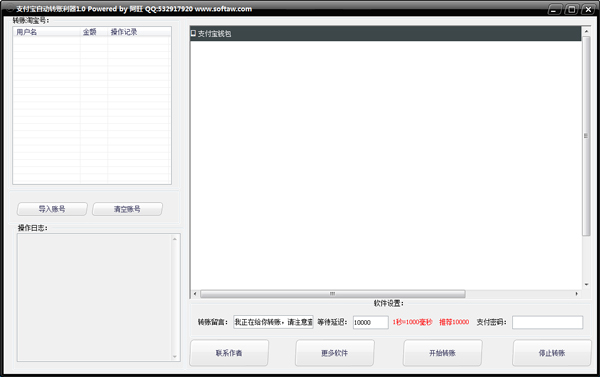Close the application window
The width and height of the screenshot is (600, 377).
[x=588, y=10]
